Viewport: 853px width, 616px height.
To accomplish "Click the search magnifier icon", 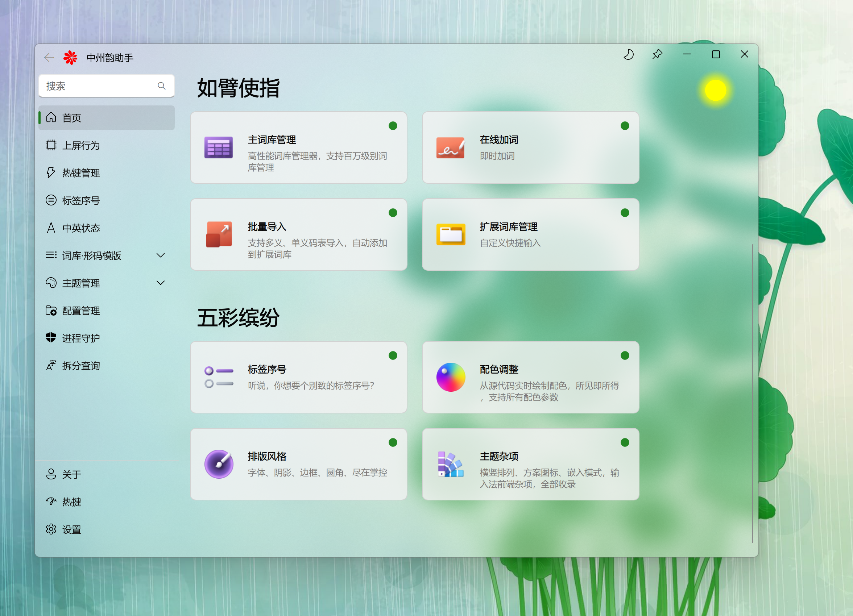I will click(162, 86).
